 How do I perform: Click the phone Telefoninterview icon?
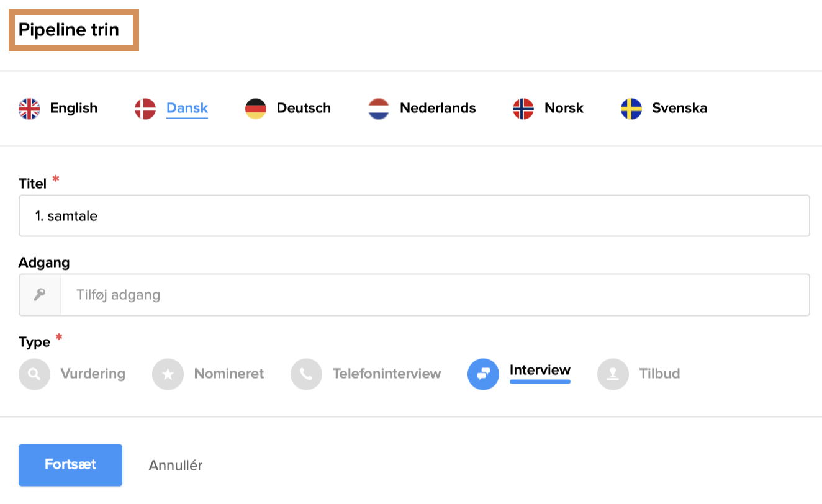tap(306, 374)
